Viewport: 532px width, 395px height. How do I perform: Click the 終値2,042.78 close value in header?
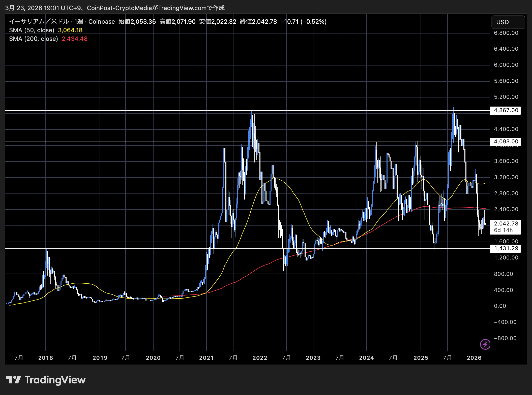click(x=258, y=22)
